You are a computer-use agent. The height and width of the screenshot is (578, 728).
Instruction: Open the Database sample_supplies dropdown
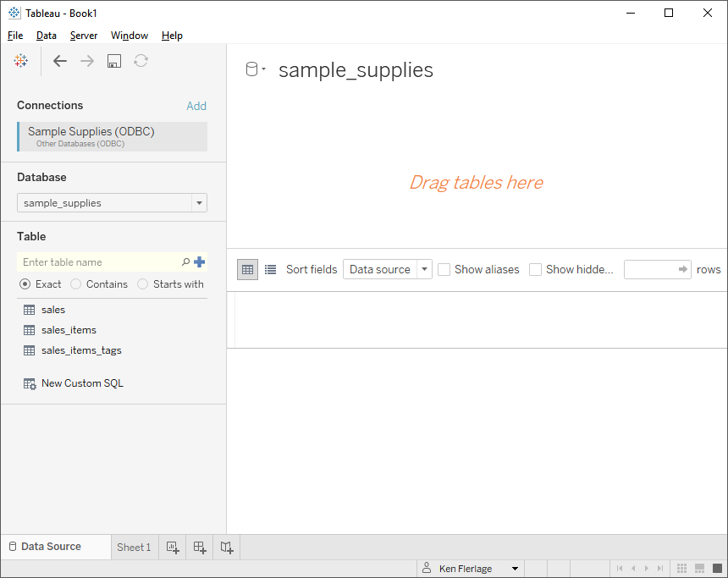(x=112, y=203)
